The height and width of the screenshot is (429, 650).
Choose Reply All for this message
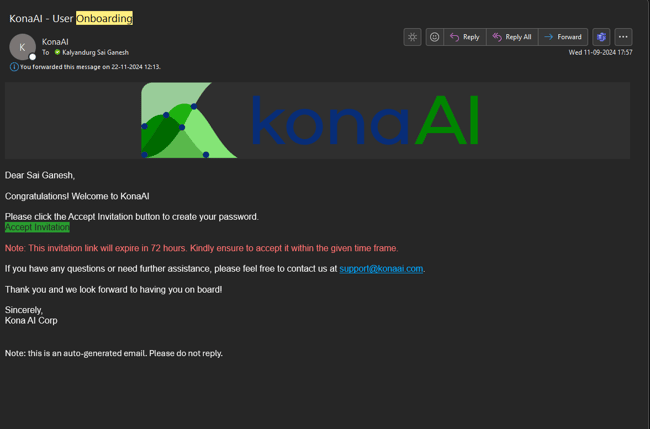pyautogui.click(x=512, y=37)
